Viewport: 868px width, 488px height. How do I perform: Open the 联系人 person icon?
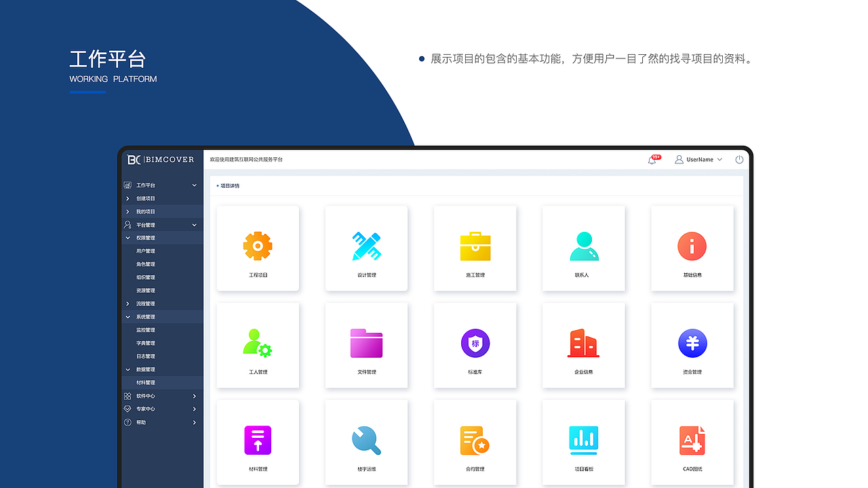[x=584, y=246]
